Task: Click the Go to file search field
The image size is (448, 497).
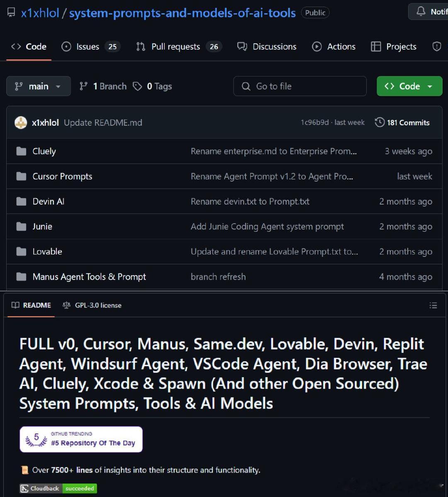Action: [x=300, y=86]
